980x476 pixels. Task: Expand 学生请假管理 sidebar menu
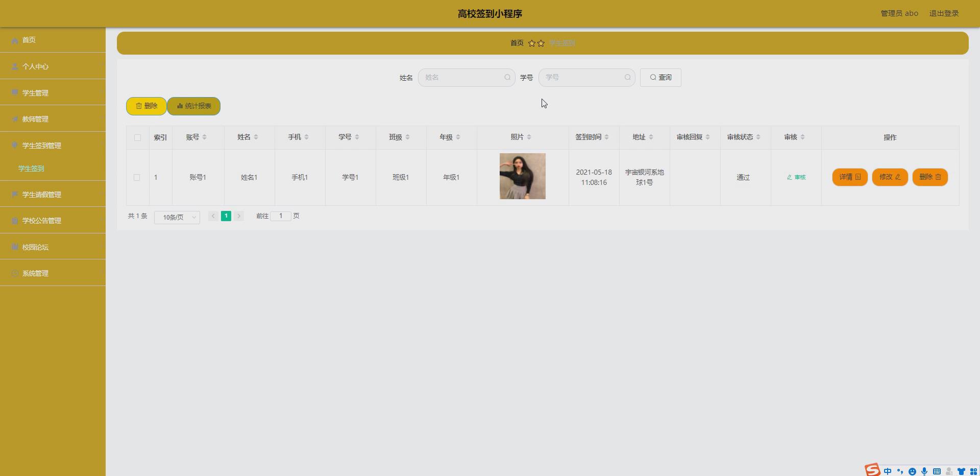point(53,195)
